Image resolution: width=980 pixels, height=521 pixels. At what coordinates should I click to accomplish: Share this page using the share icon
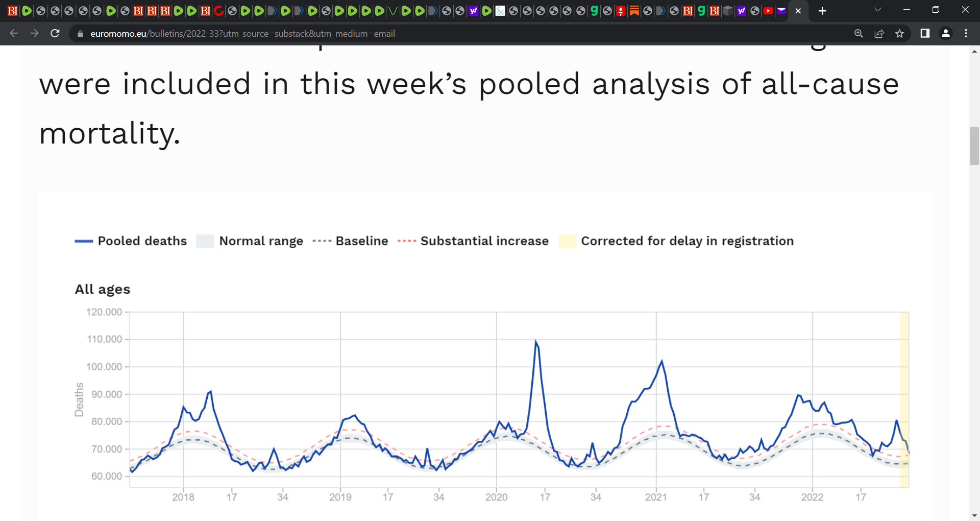coord(879,33)
